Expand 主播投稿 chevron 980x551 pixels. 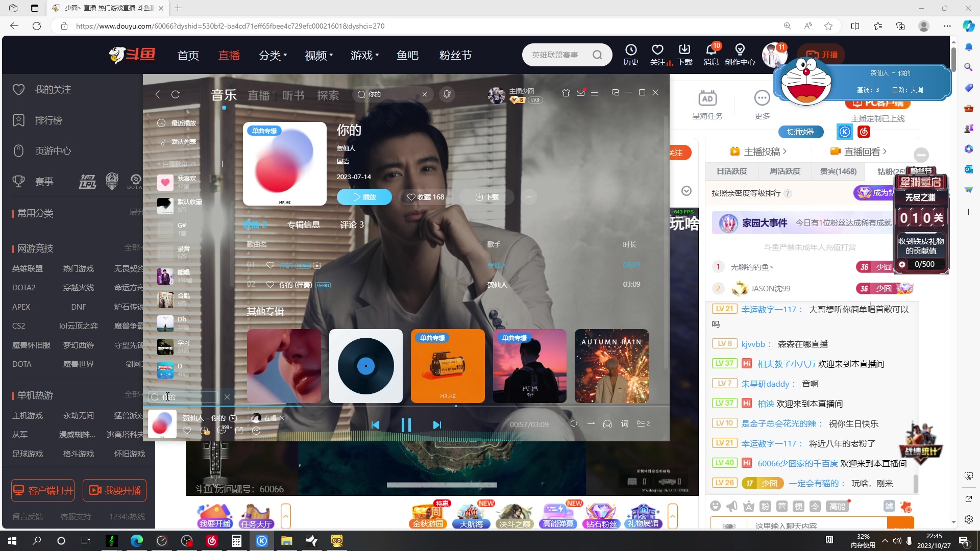pyautogui.click(x=785, y=152)
